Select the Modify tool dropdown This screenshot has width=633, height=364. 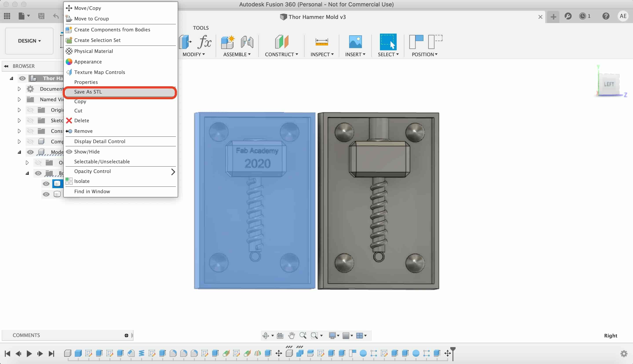[x=194, y=54]
